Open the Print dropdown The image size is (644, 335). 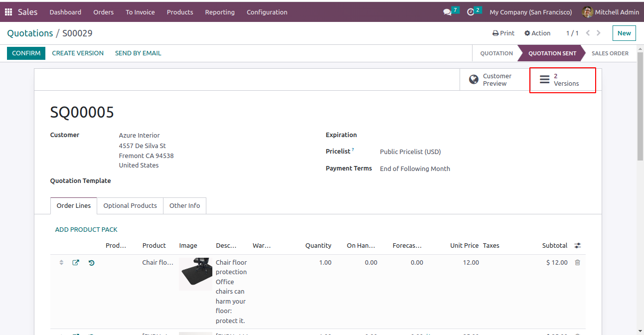click(503, 33)
